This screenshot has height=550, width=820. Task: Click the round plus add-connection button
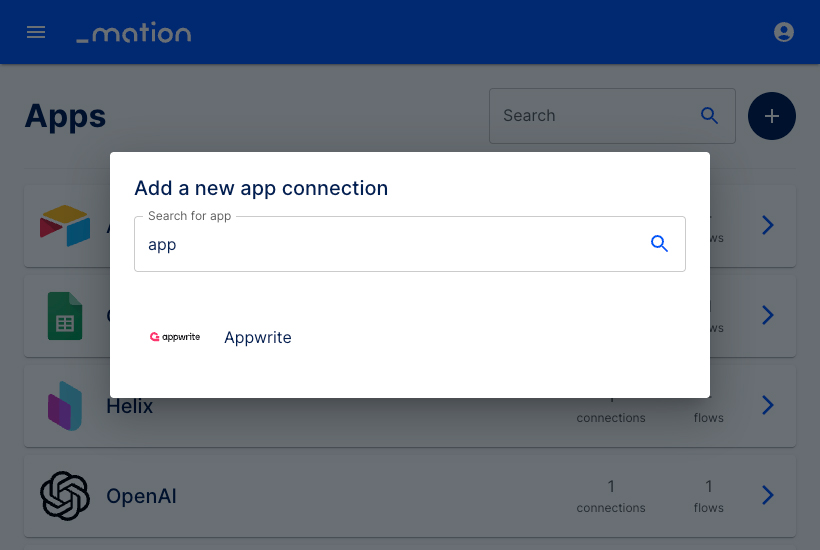pos(771,116)
